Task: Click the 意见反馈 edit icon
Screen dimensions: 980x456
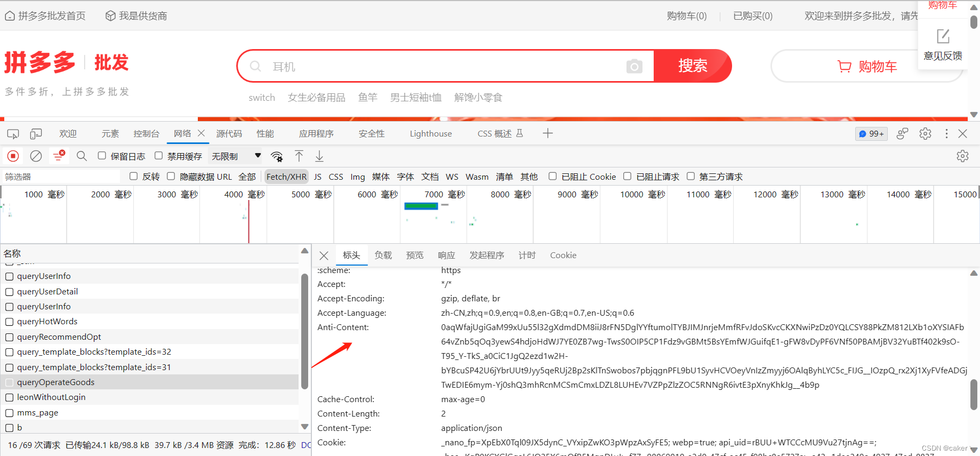Action: pyautogui.click(x=943, y=36)
